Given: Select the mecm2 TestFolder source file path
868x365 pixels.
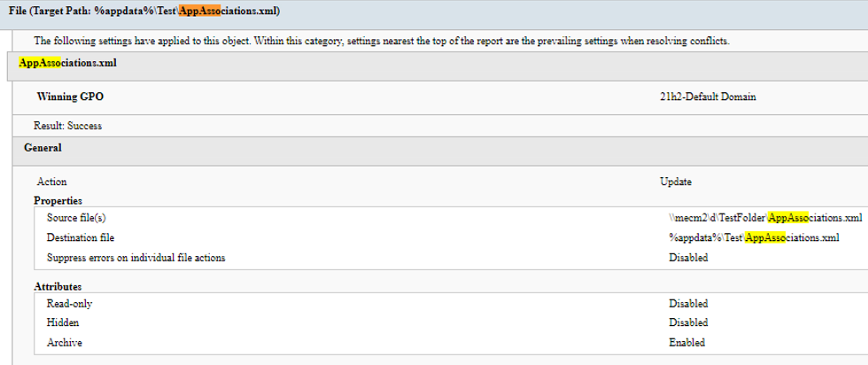Looking at the screenshot, I should coord(765,218).
